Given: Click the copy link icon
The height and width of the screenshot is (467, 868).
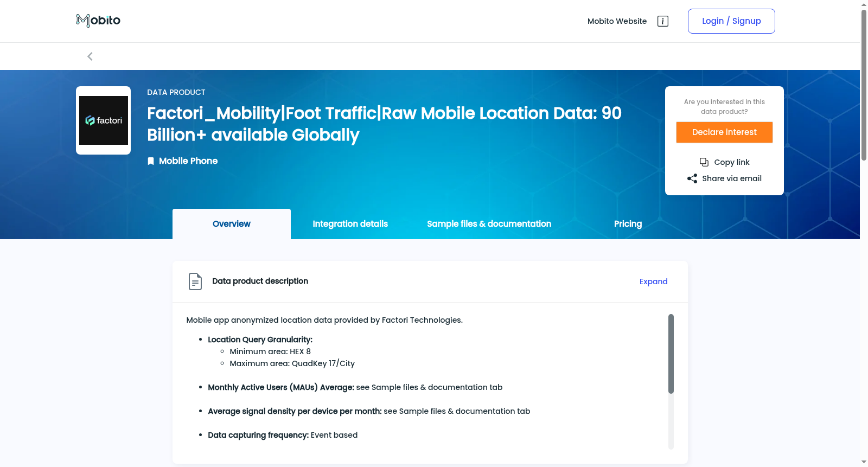Looking at the screenshot, I should tap(704, 162).
